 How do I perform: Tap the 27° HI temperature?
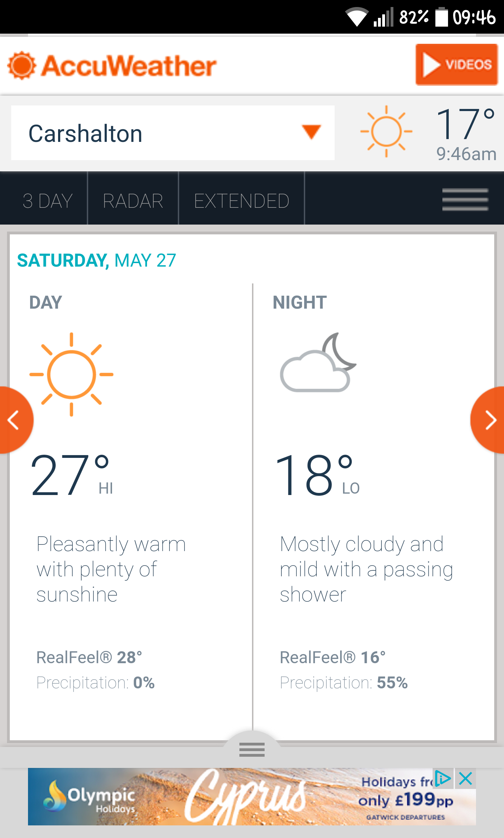click(72, 475)
